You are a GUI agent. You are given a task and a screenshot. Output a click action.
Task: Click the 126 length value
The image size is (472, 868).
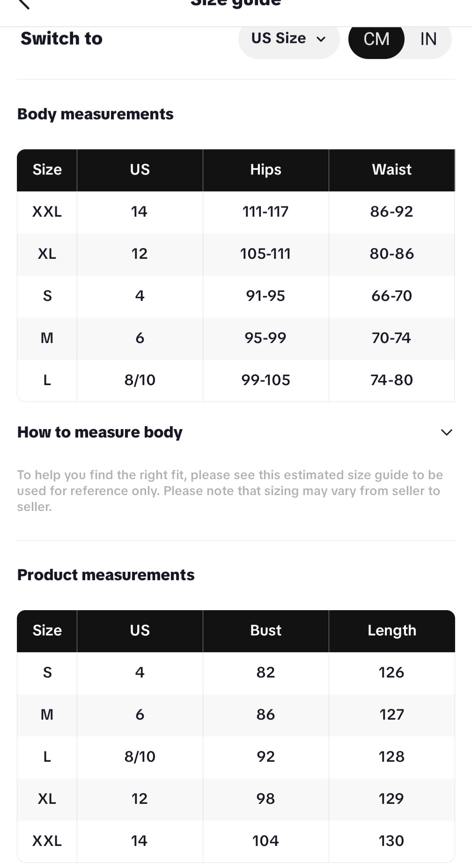click(391, 673)
